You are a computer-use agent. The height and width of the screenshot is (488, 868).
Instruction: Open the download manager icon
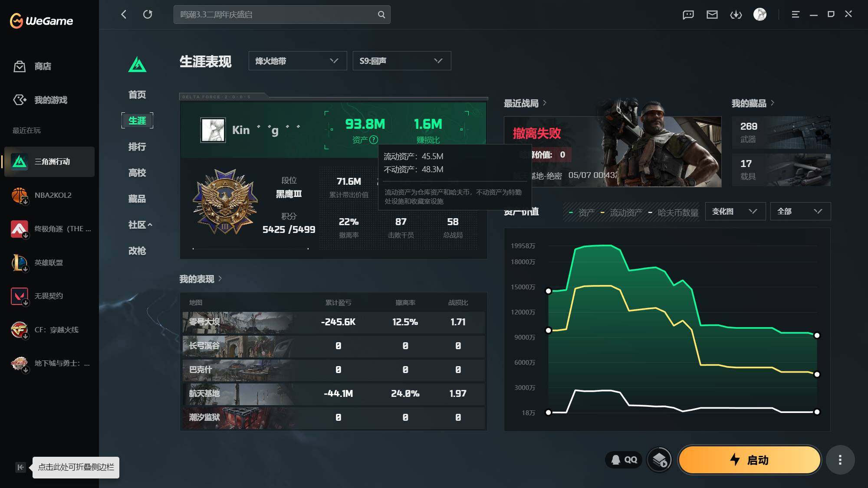point(736,15)
